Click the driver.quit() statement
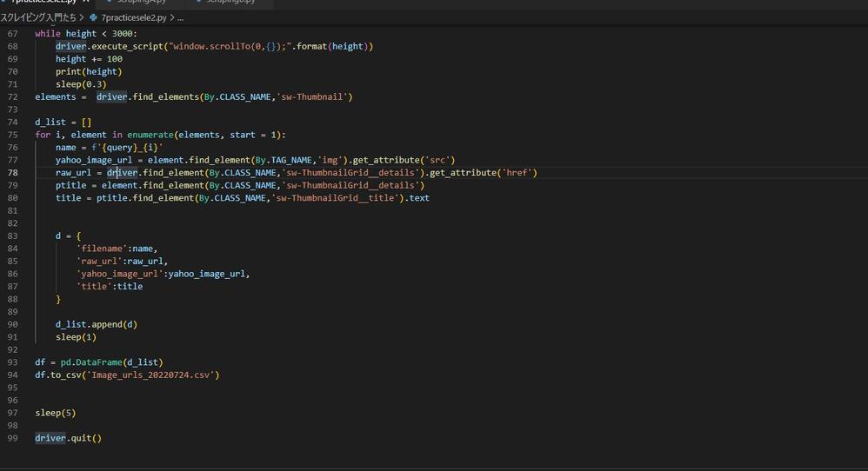Viewport: 868px width, 471px height. (x=68, y=438)
